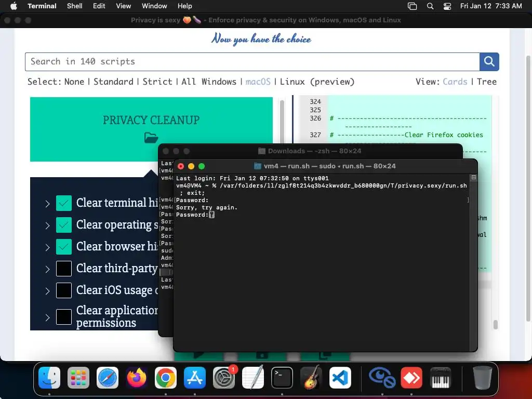Click the Downloads zsh terminal title bar

[x=311, y=151]
